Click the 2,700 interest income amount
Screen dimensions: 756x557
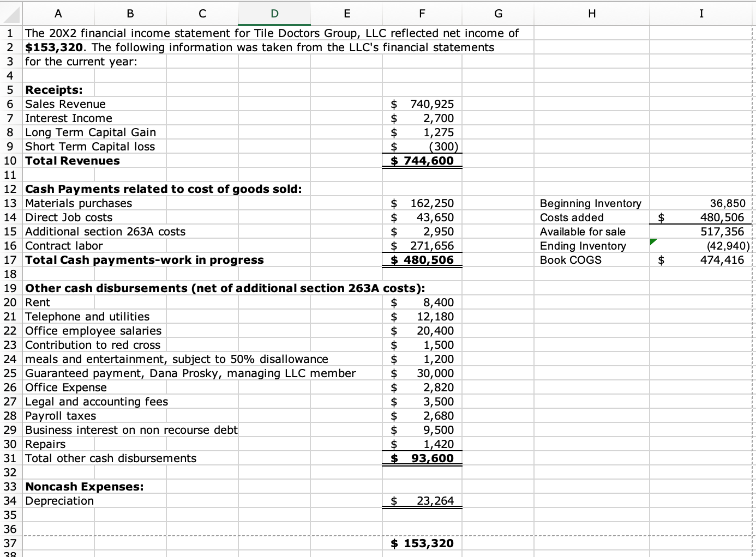pos(439,118)
